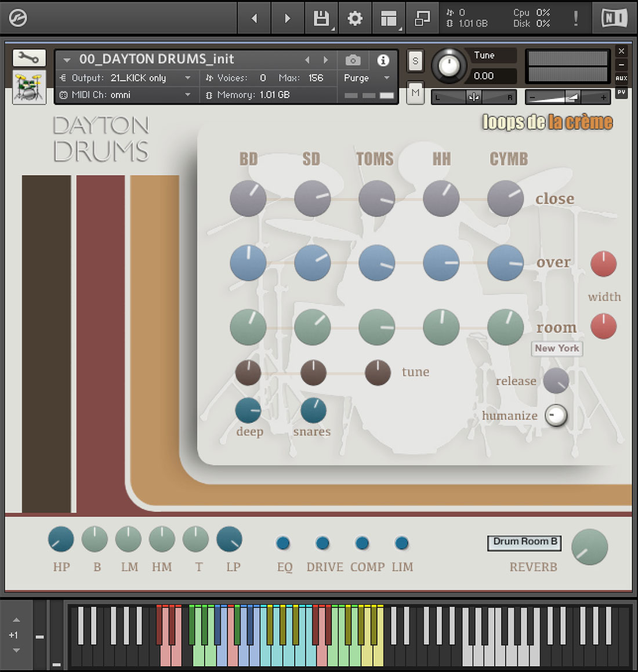Click the CYMB close mic knob
Image resolution: width=638 pixels, height=672 pixels.
(505, 198)
